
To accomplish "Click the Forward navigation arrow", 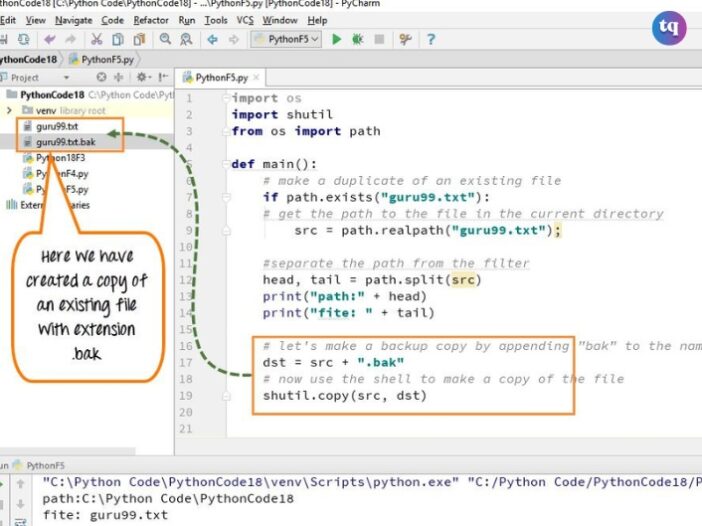I will tap(234, 39).
